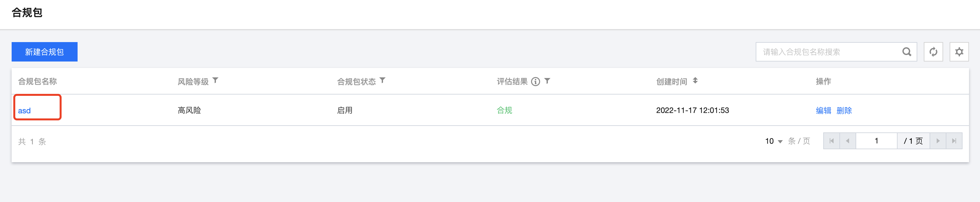
Task: Jump to last page
Action: [954, 141]
